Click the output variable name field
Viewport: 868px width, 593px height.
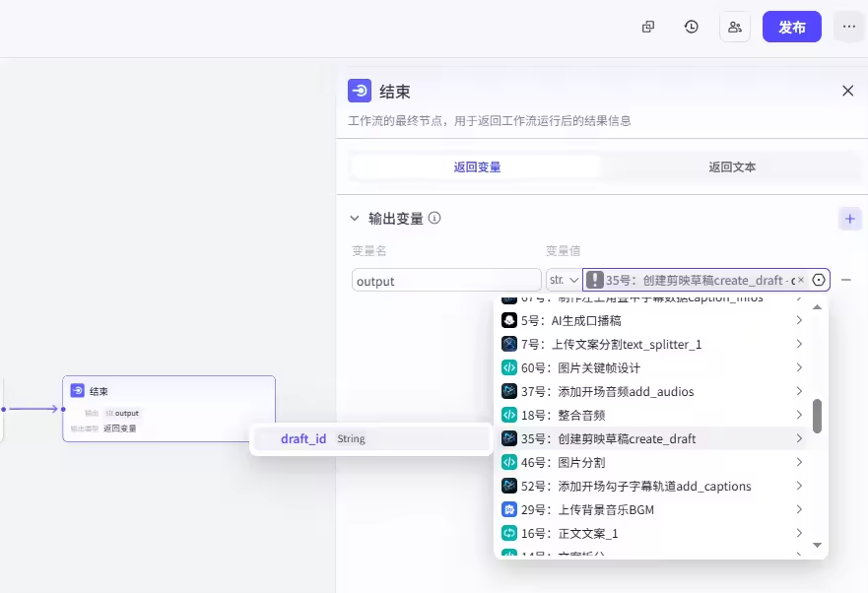tap(445, 279)
